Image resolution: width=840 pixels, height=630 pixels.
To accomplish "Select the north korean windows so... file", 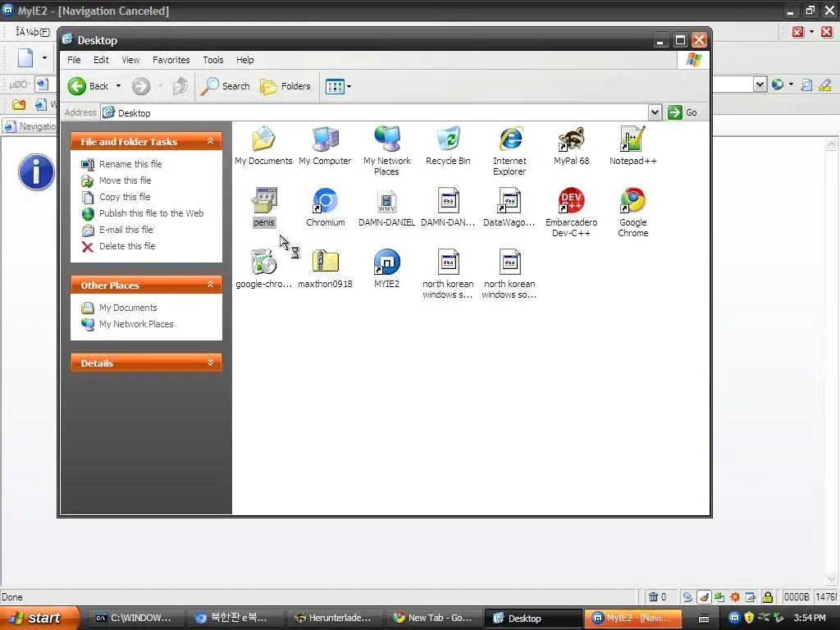I will pos(509,274).
